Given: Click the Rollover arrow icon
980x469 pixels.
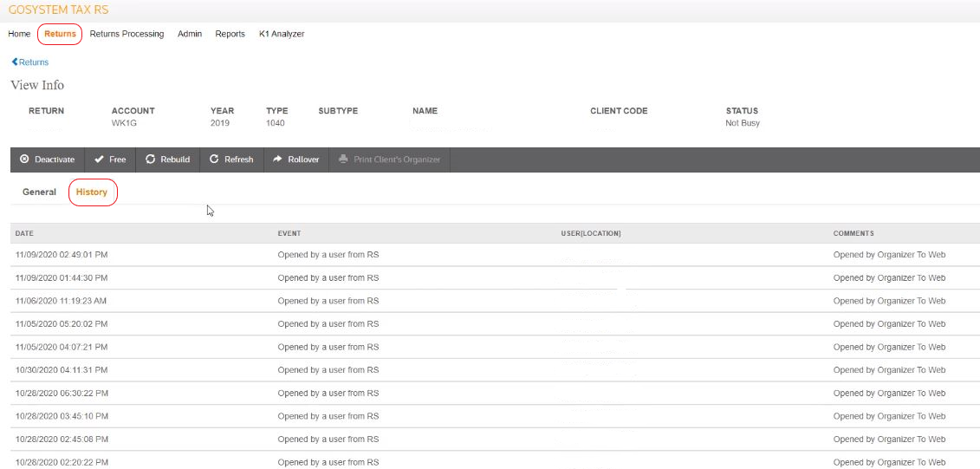Looking at the screenshot, I should click(277, 160).
